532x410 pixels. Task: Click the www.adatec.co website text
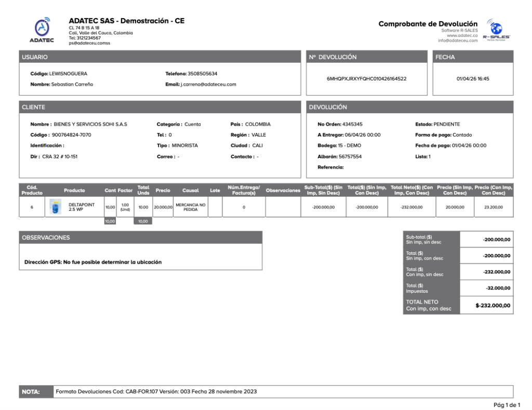pos(462,35)
